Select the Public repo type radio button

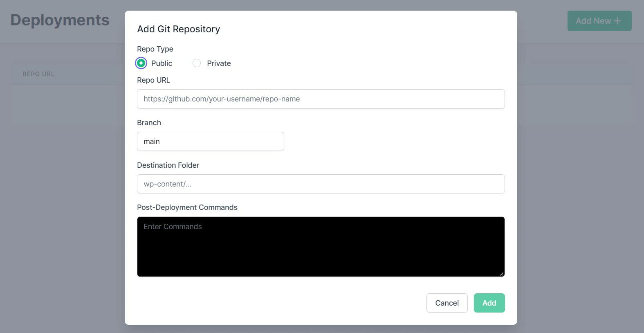point(141,63)
